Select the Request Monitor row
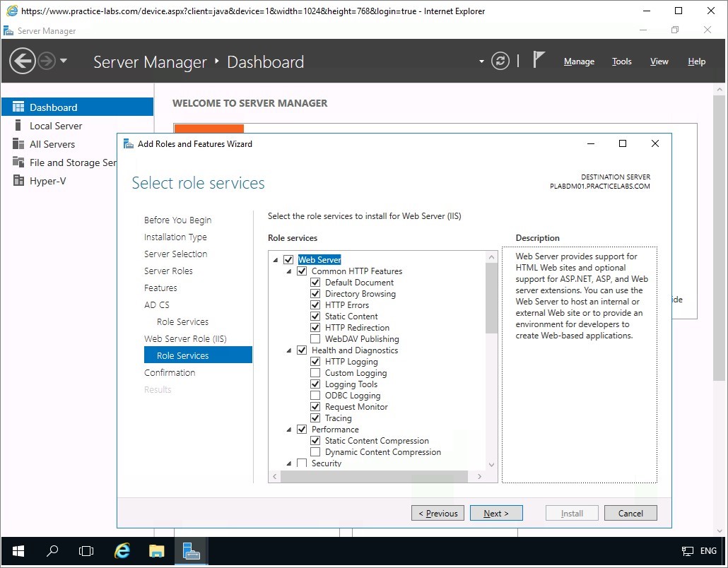 tap(356, 407)
